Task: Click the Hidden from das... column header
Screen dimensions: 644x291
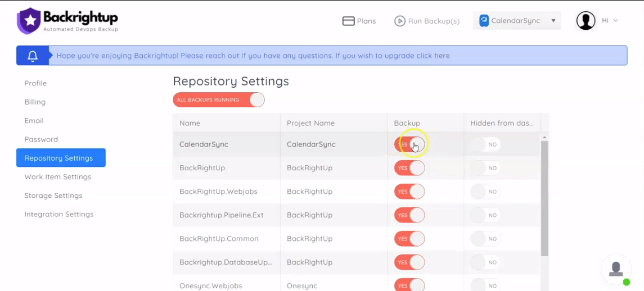Action: click(502, 123)
